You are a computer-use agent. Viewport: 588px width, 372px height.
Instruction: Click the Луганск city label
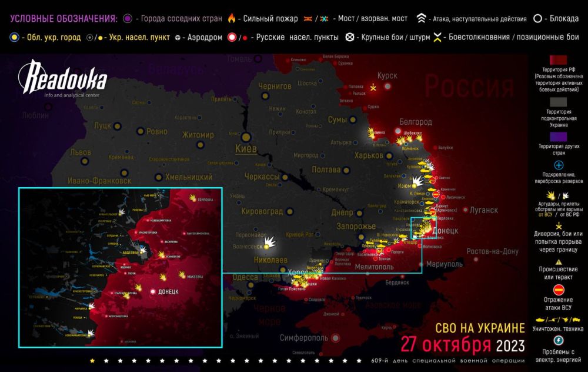click(484, 210)
